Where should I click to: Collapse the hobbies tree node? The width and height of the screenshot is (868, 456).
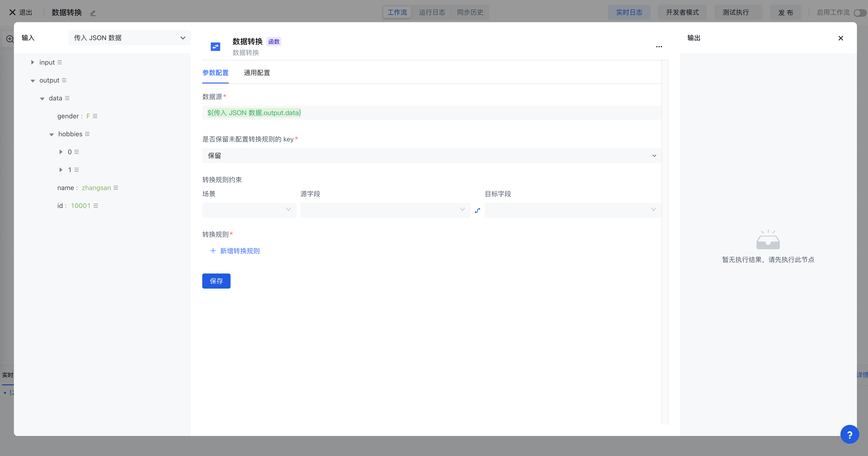click(52, 134)
